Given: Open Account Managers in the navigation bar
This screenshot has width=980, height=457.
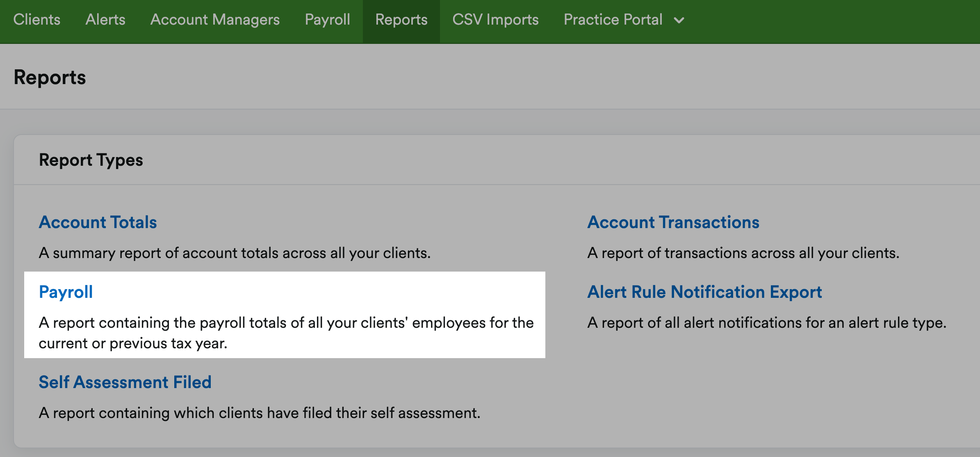Looking at the screenshot, I should (215, 20).
